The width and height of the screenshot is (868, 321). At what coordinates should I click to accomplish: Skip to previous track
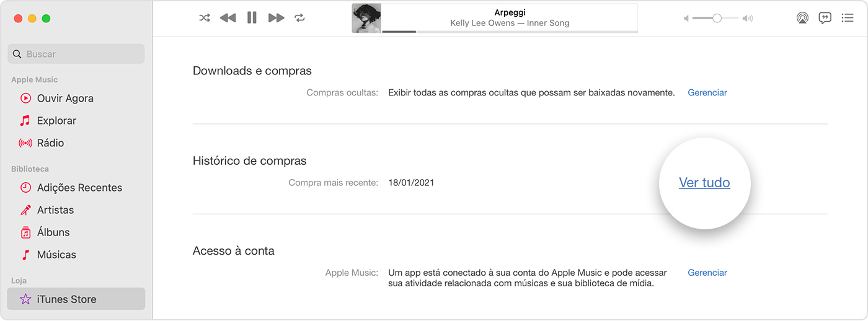(228, 18)
